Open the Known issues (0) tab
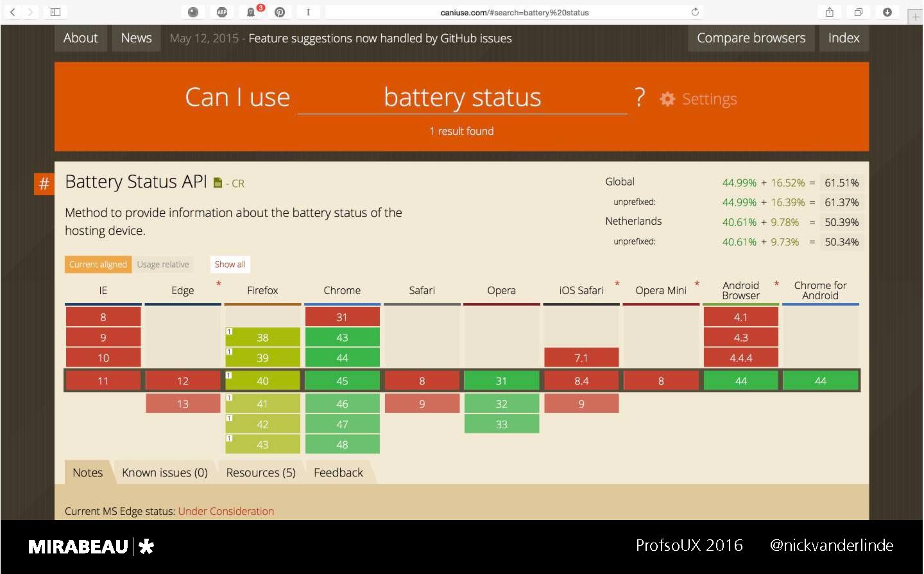 pyautogui.click(x=165, y=473)
